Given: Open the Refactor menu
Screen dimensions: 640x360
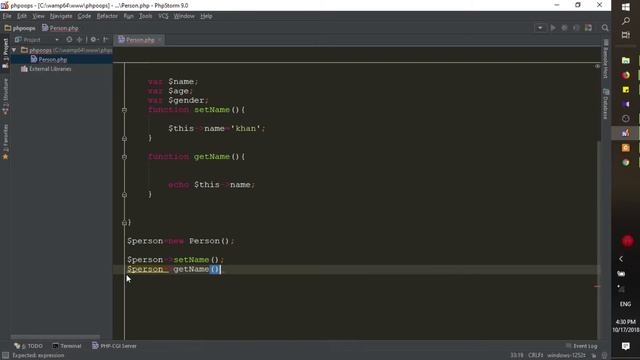Looking at the screenshot, I should tap(107, 16).
